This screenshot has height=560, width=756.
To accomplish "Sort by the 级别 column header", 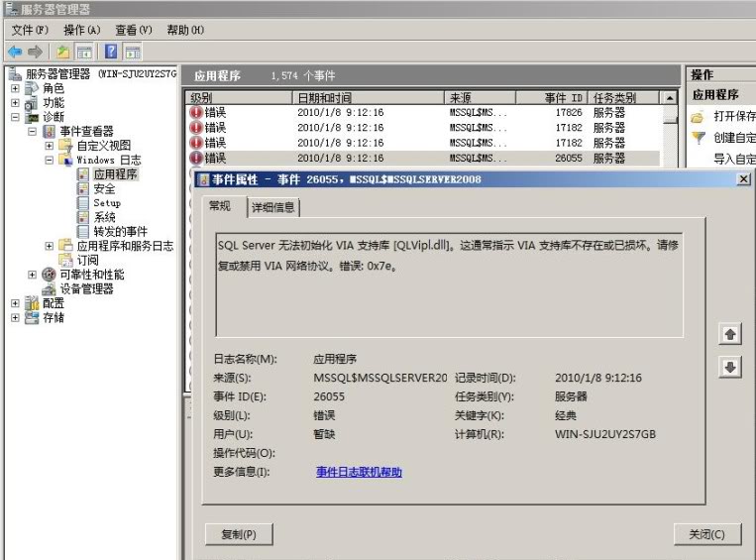I will tap(240, 98).
